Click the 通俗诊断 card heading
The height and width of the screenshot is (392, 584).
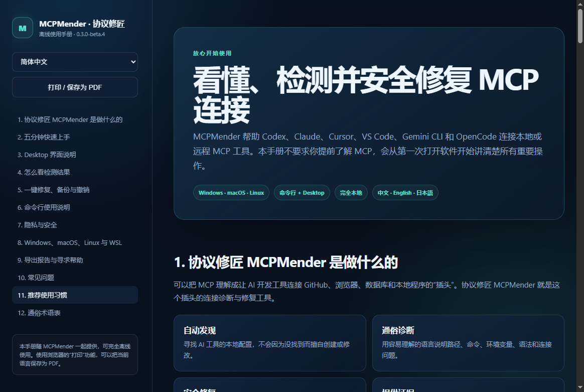pyautogui.click(x=398, y=331)
